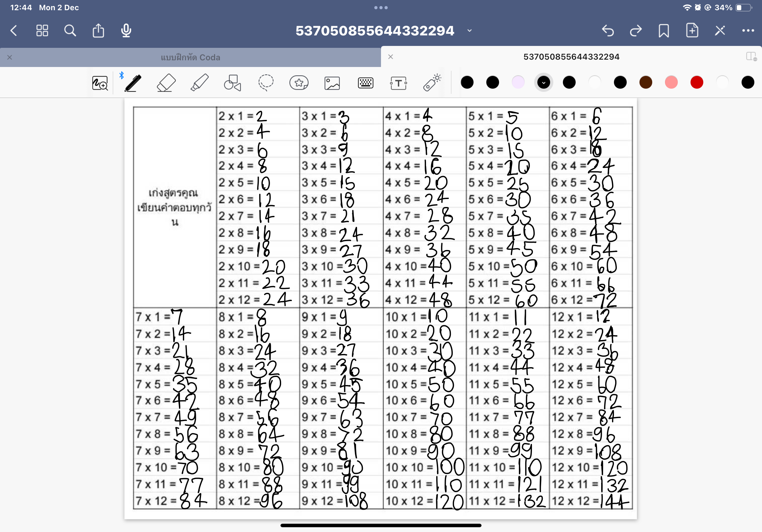
Task: Select the Highlighter tool
Action: click(x=199, y=83)
